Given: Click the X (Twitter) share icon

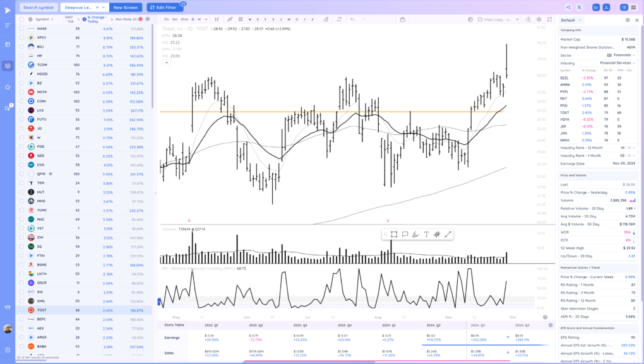Looking at the screenshot, I should coord(597,8).
